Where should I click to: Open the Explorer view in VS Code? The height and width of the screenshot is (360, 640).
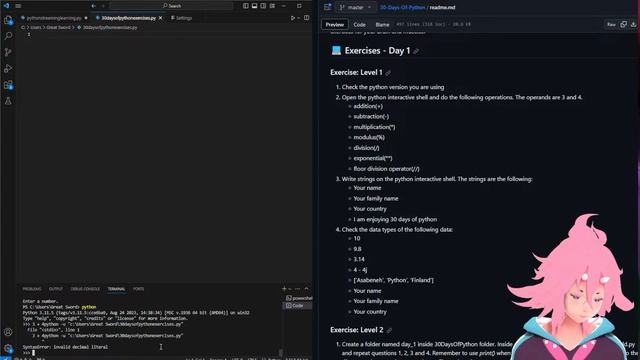pyautogui.click(x=8, y=20)
